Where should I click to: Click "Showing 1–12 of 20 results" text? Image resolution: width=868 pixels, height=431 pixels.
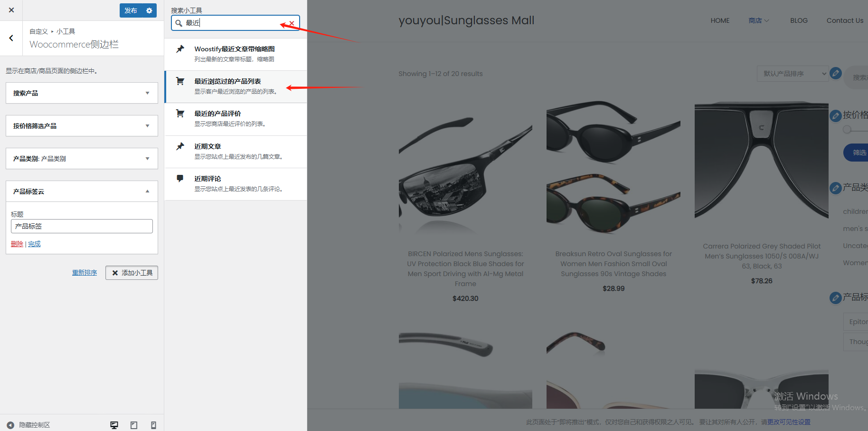(441, 74)
